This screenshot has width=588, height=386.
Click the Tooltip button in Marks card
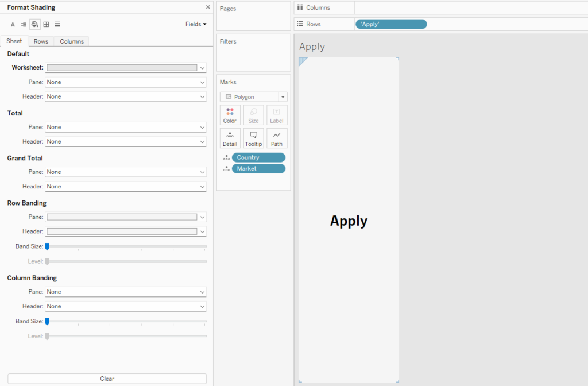(x=253, y=138)
